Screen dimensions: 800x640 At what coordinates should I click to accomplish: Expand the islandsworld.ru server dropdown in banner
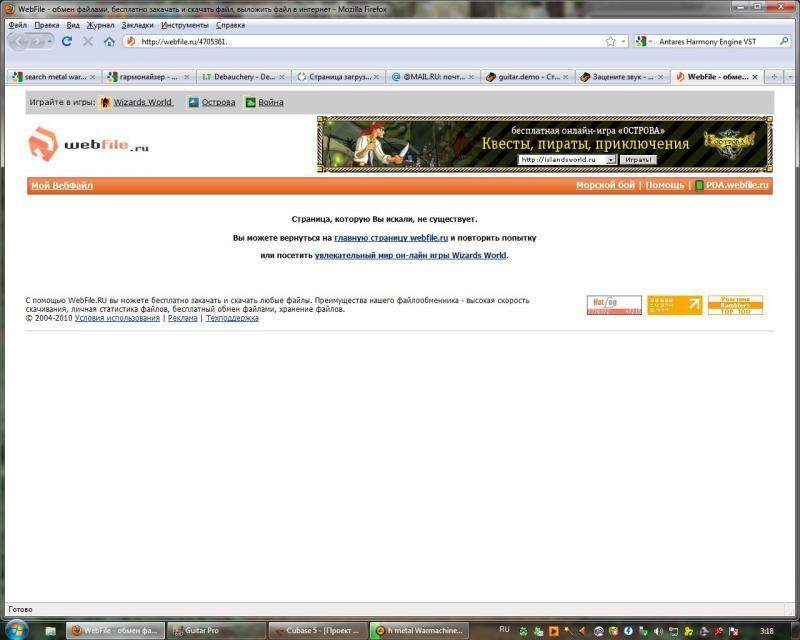611,159
